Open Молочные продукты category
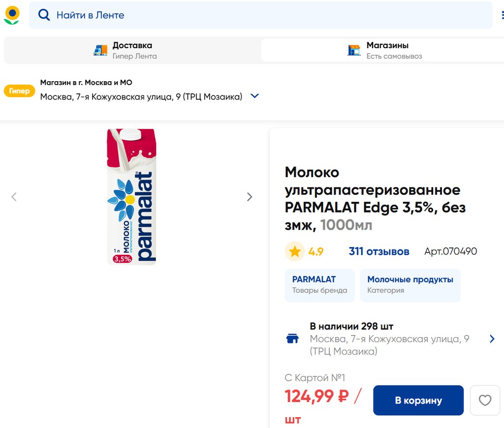The width and height of the screenshot is (504, 428). [x=410, y=285]
